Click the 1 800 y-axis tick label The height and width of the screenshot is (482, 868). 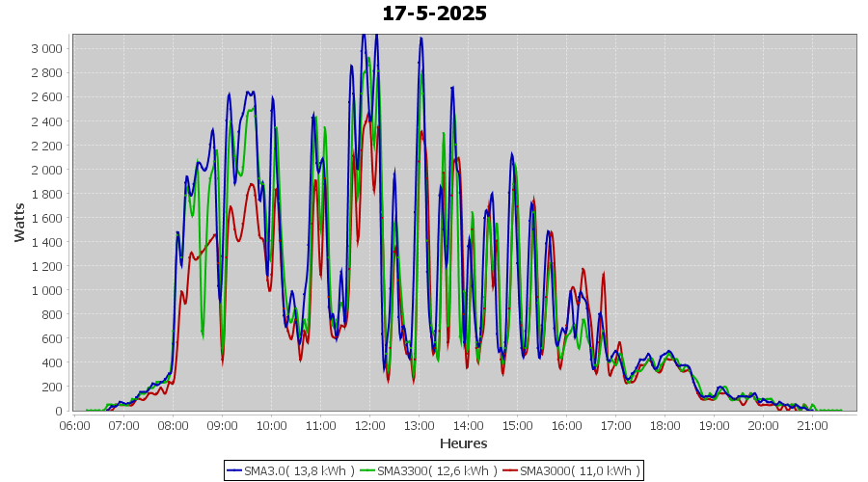[47, 194]
